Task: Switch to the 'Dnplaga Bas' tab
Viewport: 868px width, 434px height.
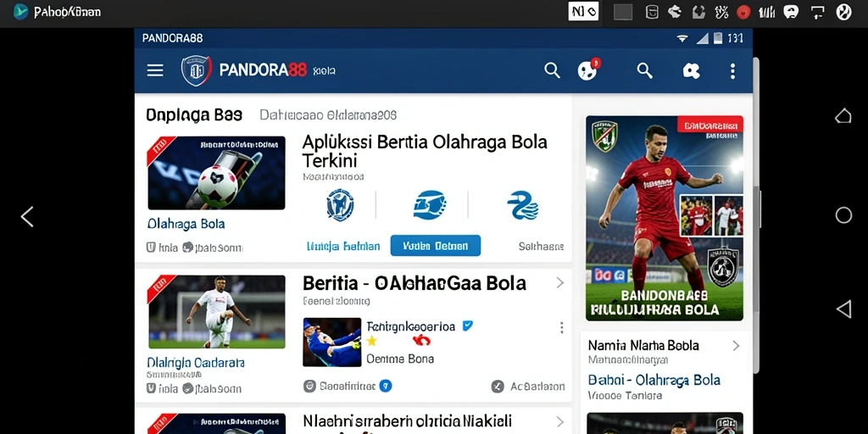Action: point(194,115)
